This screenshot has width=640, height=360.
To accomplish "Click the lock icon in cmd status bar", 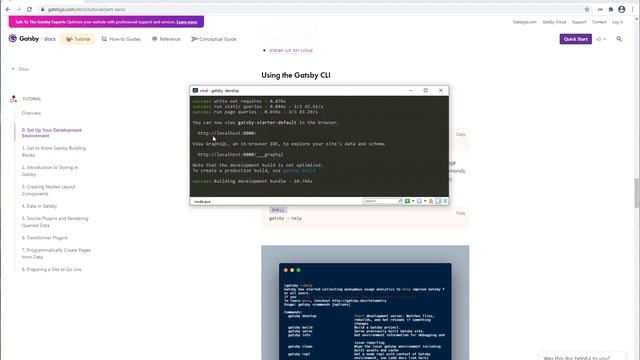I will click(x=431, y=201).
